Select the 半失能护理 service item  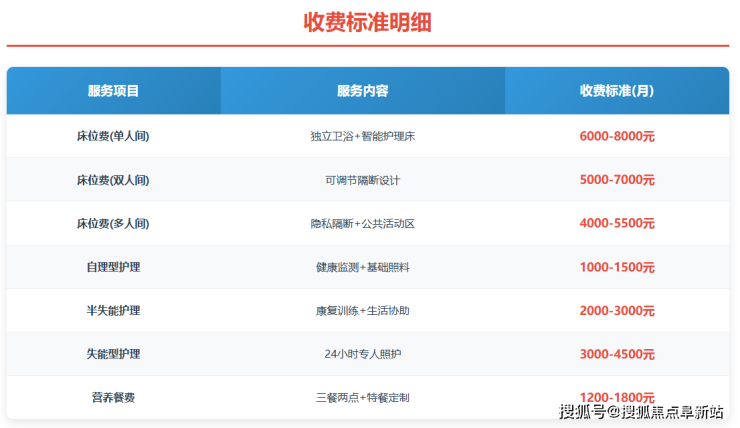[113, 310]
